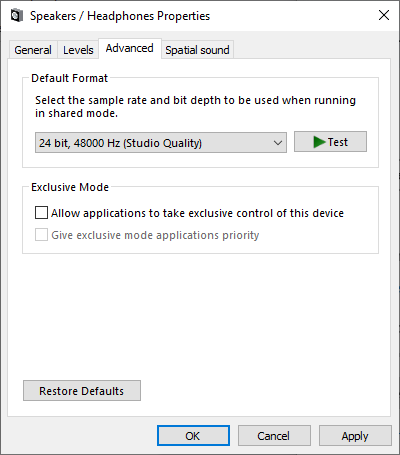Click the green play triangle icon
400x455 pixels.
click(x=319, y=142)
